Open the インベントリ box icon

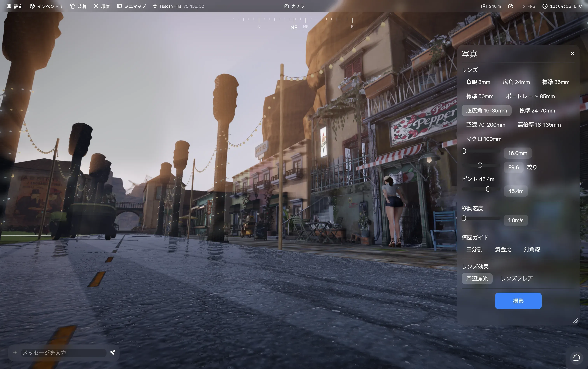coord(32,6)
